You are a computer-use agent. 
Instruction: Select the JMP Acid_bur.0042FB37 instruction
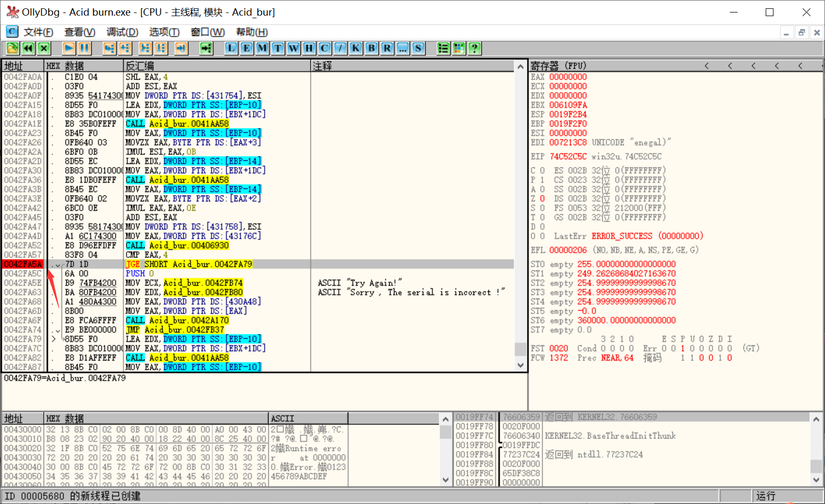(x=175, y=330)
